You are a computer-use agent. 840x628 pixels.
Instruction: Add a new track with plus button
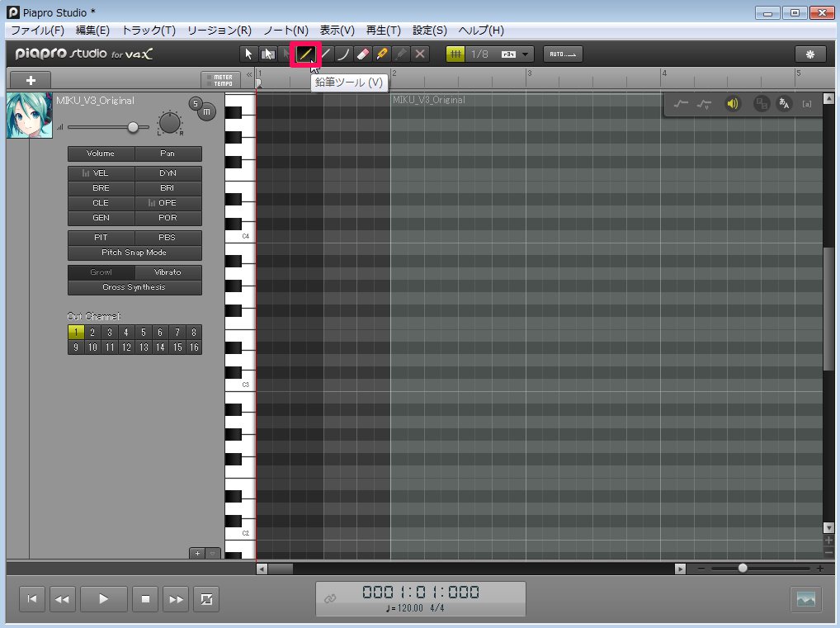click(31, 80)
